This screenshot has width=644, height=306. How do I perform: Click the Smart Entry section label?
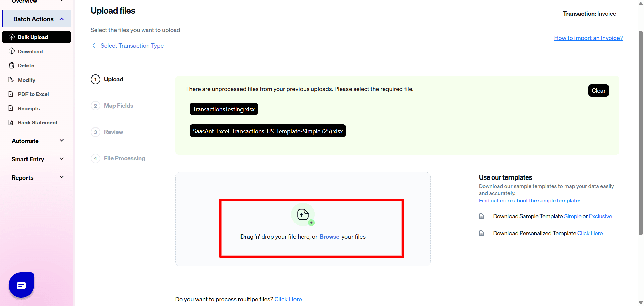pos(28,159)
